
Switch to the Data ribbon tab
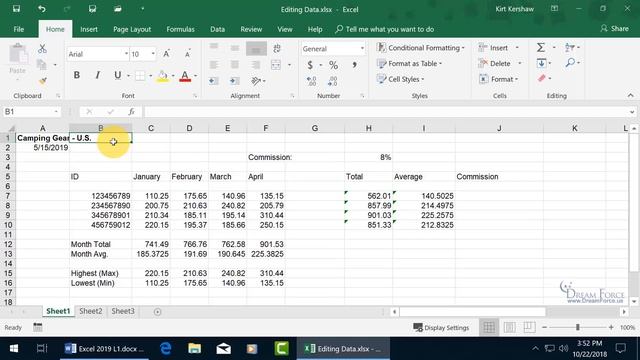tap(217, 29)
